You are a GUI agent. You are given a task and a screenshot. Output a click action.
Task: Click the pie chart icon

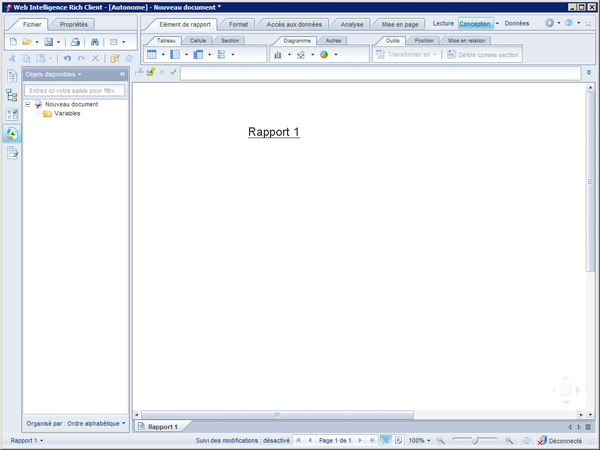pos(324,55)
